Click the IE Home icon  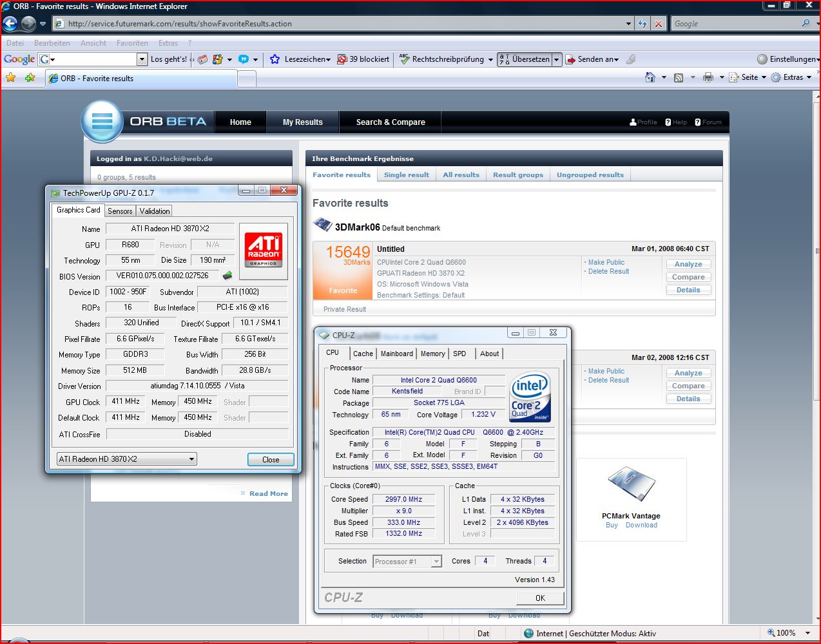coord(650,77)
